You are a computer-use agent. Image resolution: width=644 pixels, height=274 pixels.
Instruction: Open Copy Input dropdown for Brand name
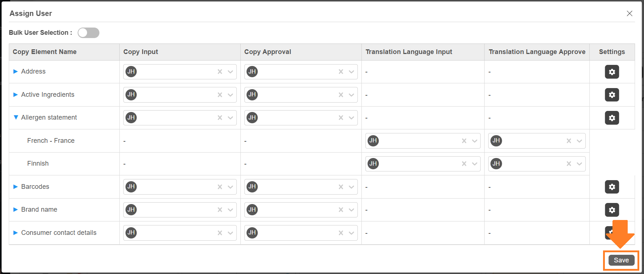[x=230, y=210]
